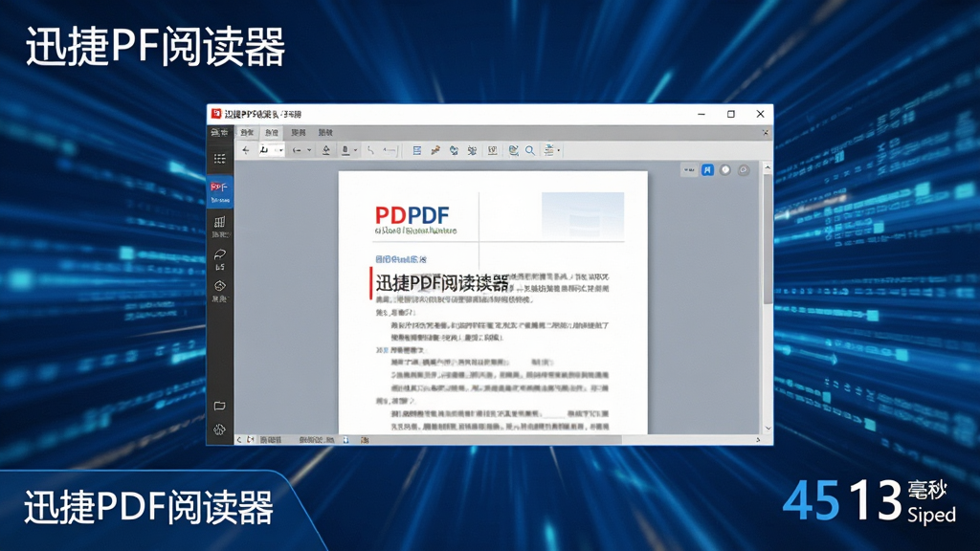Image resolution: width=980 pixels, height=551 pixels.
Task: Open the stamp tool dropdown arrow
Action: (x=356, y=150)
